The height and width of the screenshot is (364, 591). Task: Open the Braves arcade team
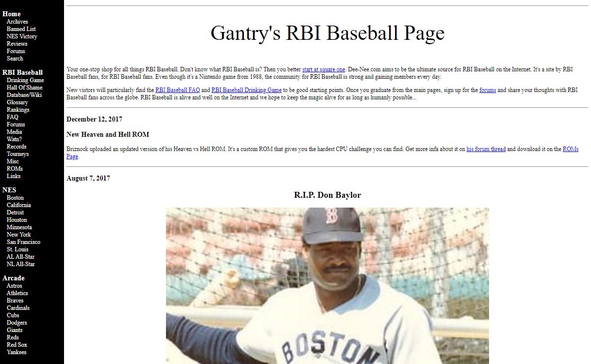15,301
